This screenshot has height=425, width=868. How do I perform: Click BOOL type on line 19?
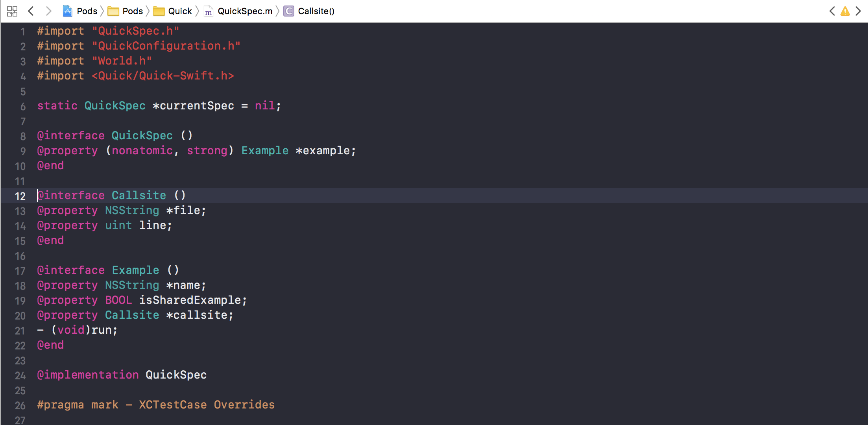point(118,300)
